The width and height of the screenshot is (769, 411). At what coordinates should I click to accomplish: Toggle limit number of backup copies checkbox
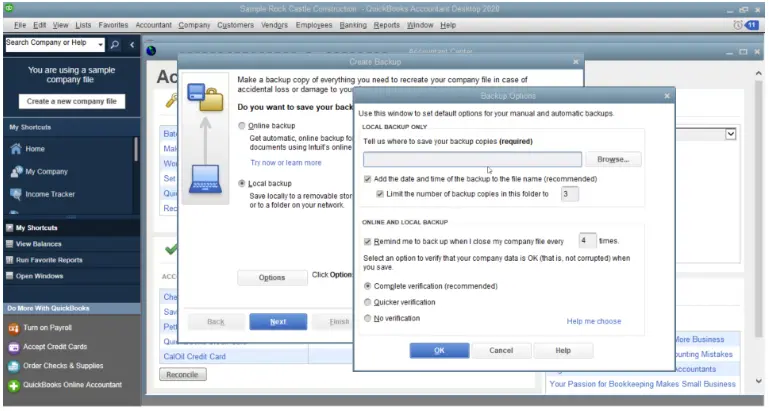(x=380, y=194)
